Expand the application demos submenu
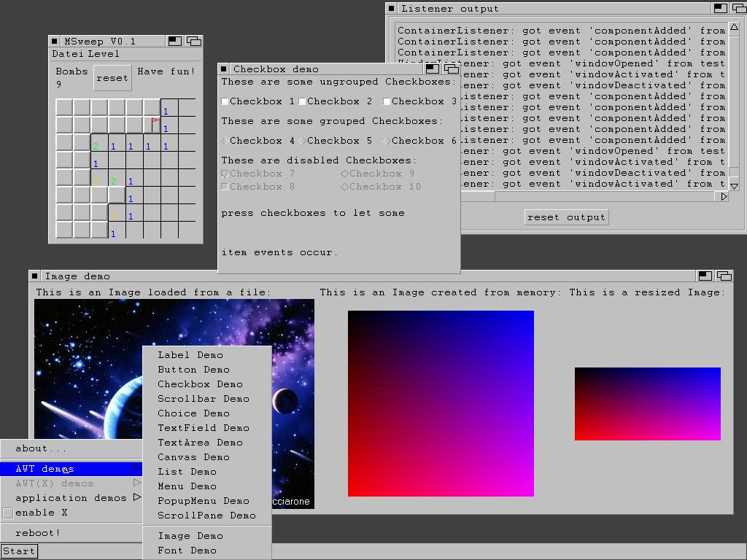This screenshot has width=747, height=560. pos(71,498)
